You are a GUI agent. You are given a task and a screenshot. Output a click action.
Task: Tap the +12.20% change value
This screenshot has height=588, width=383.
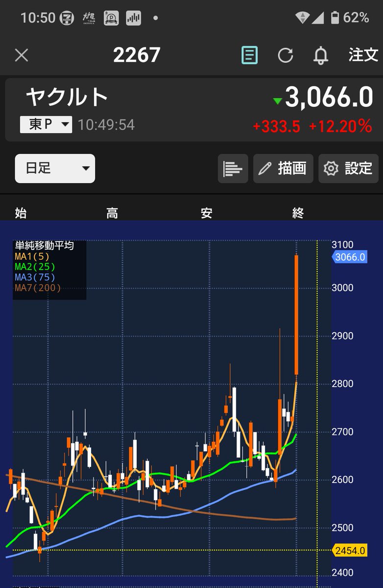340,126
